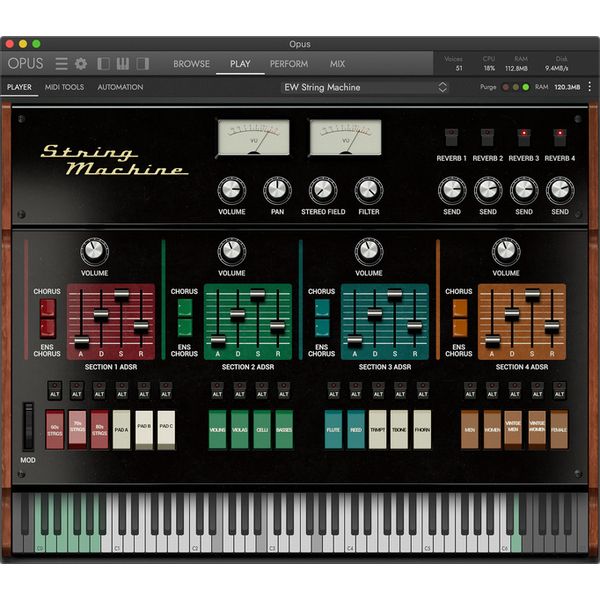Toggle the green CHORUS button in Section 2
The image size is (600, 600).
point(185,308)
